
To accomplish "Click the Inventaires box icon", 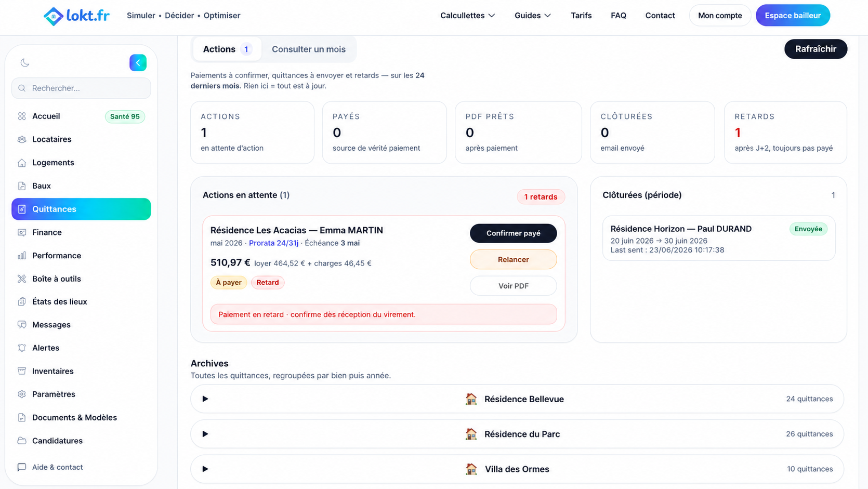I will point(22,371).
